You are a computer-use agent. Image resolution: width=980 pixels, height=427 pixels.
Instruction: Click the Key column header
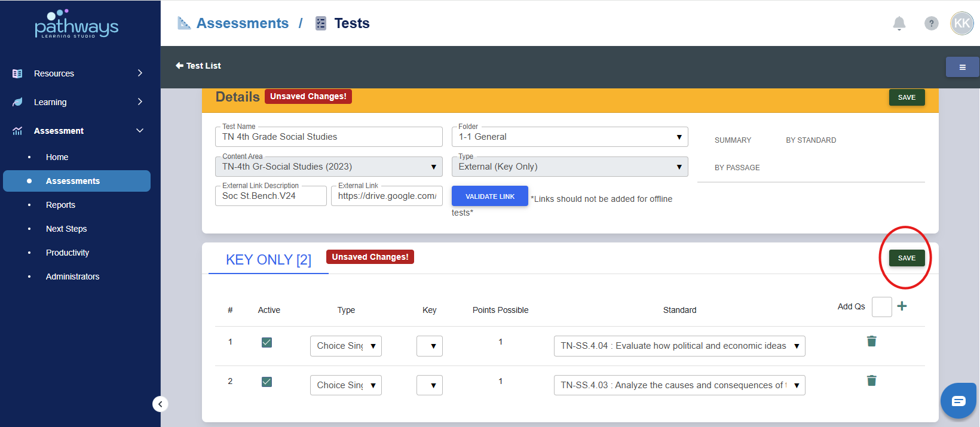point(429,310)
